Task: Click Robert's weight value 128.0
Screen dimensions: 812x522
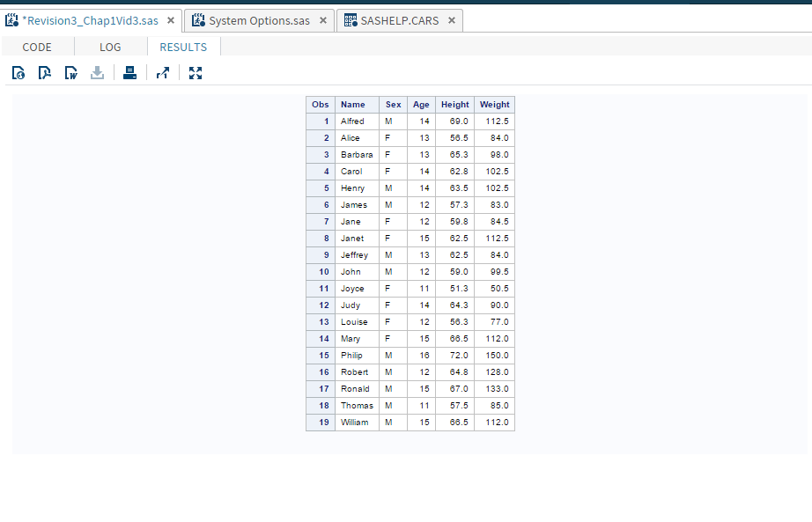Action: (495, 372)
